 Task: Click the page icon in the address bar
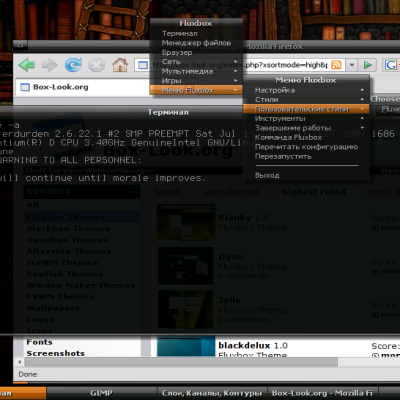pos(143,65)
